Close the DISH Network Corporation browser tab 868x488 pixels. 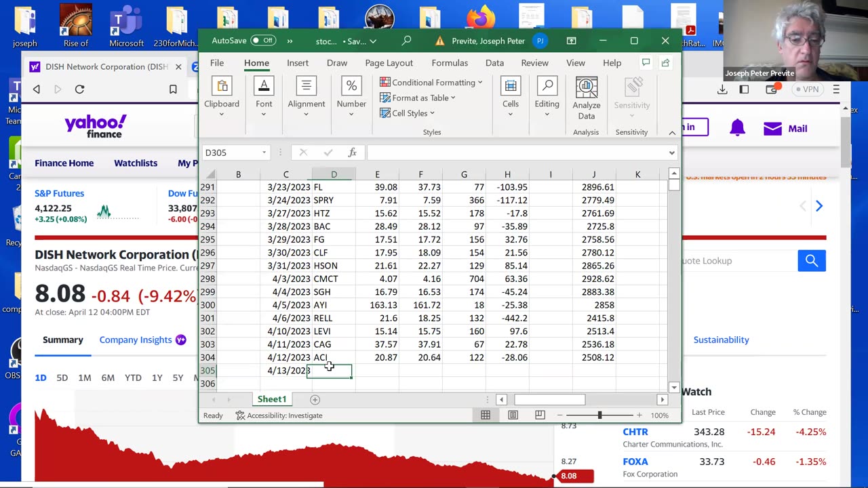pos(178,66)
